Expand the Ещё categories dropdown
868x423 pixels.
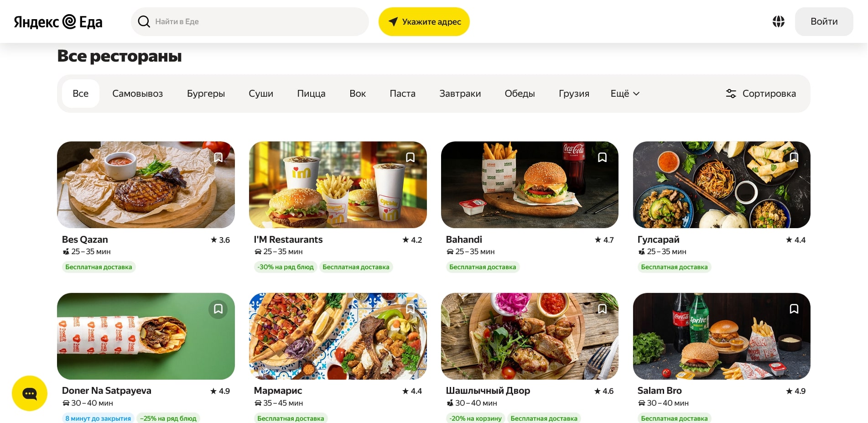coord(625,94)
